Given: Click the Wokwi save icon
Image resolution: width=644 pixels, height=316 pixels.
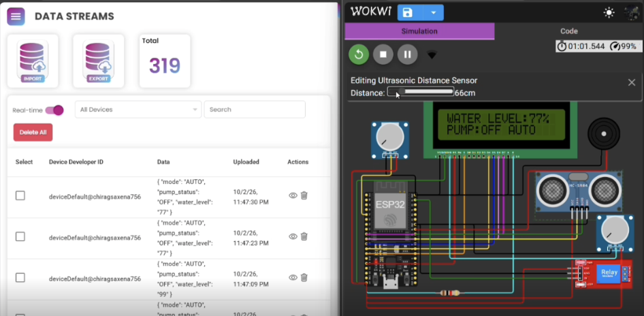Looking at the screenshot, I should click(408, 13).
